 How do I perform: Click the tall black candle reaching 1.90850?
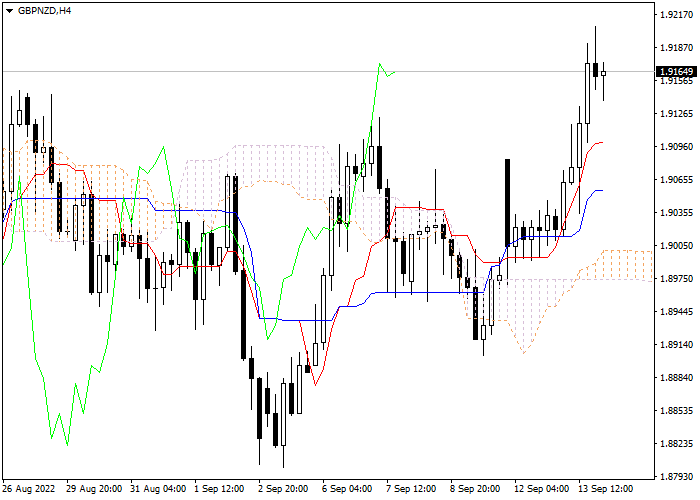(x=508, y=203)
